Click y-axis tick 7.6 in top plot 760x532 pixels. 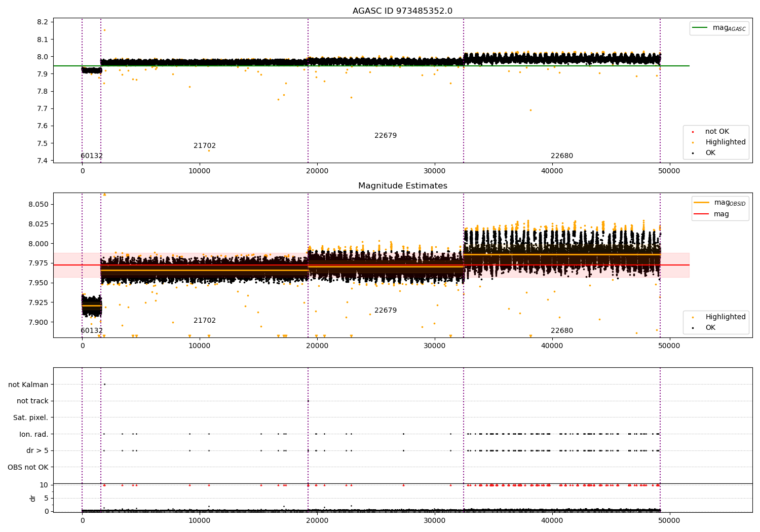(x=43, y=126)
